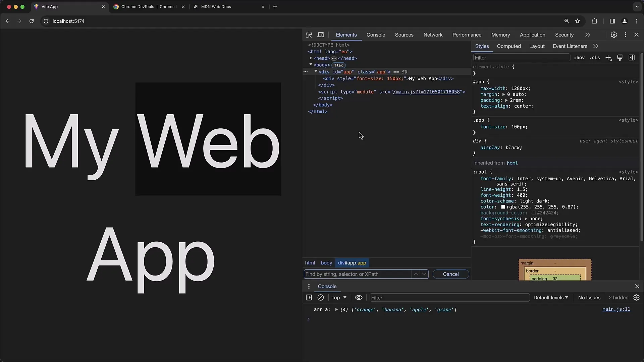The width and height of the screenshot is (644, 362).
Task: Click the console drawer three-dot menu
Action: [x=309, y=286]
